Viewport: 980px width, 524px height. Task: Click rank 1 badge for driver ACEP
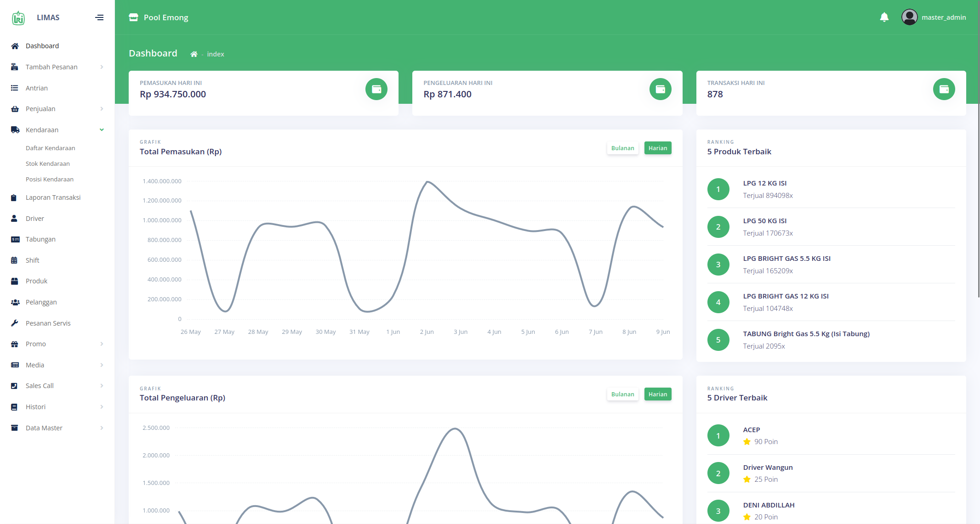pos(718,435)
